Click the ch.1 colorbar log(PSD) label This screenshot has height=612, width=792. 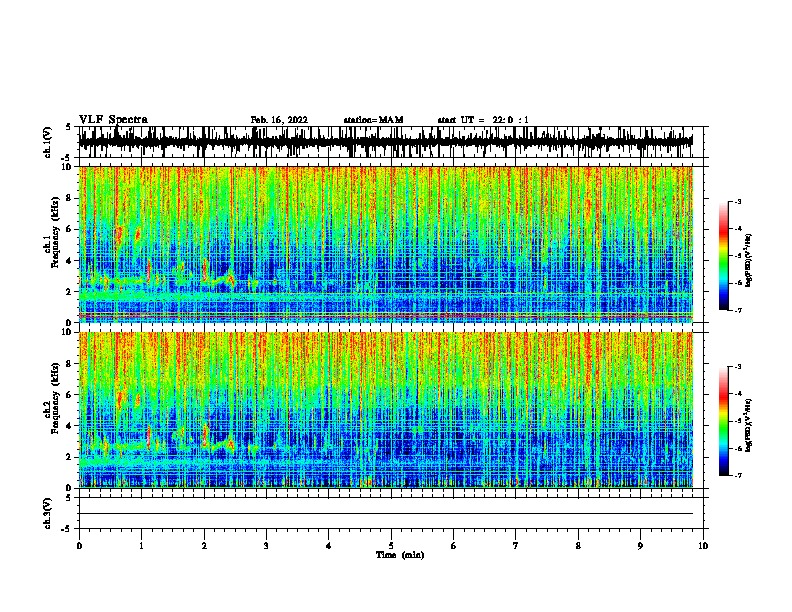[748, 260]
